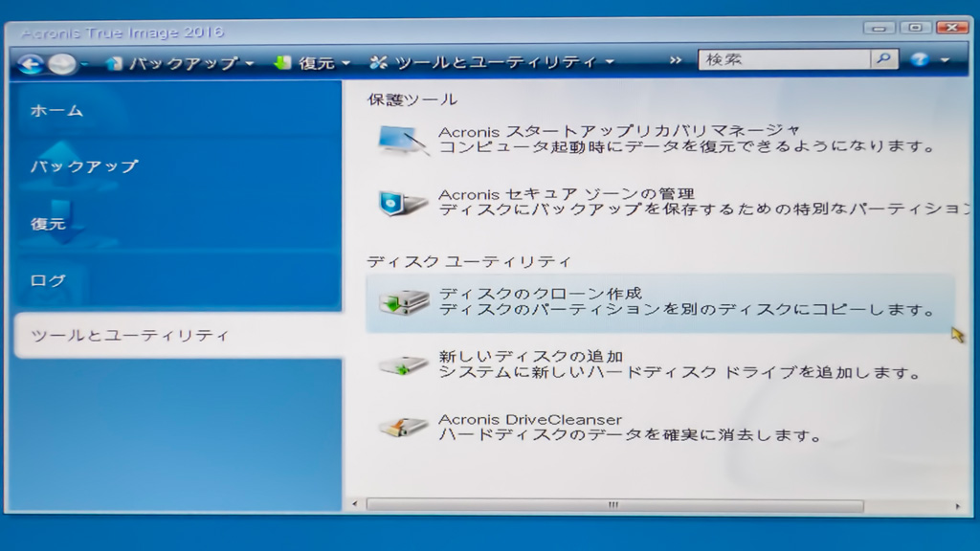Expand the help dropdown arrow
980x551 pixels.
pos(945,60)
